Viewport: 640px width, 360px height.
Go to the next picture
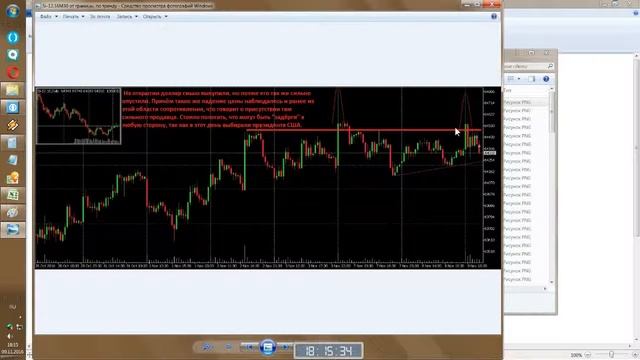(x=285, y=347)
